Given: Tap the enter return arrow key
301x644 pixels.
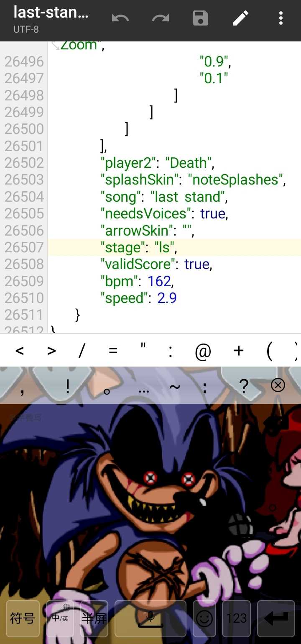Looking at the screenshot, I should [276, 618].
